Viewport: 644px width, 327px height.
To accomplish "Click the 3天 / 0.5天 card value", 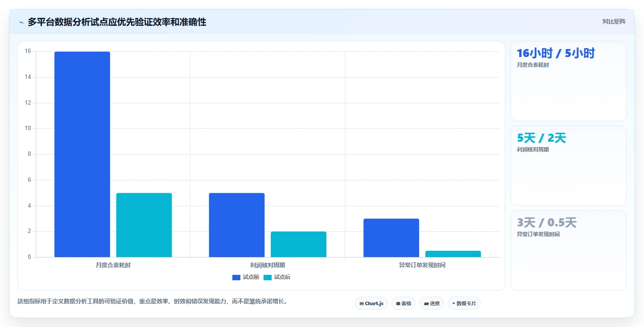I will coord(547,222).
